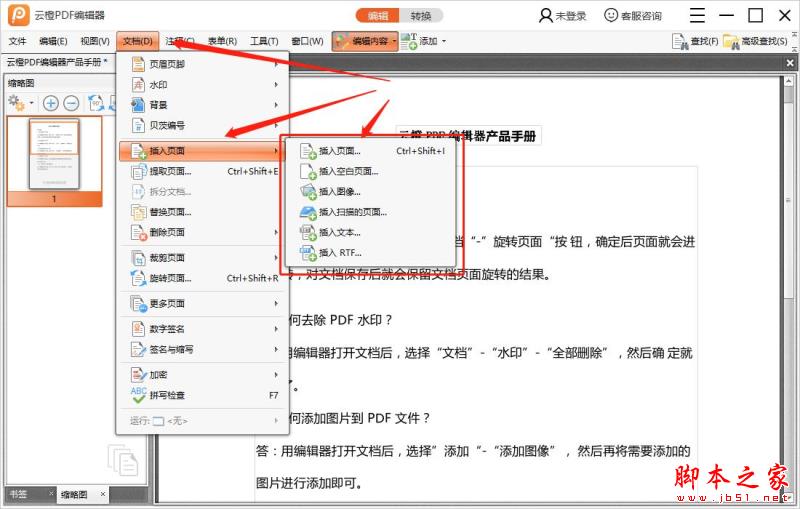Open 客服咨询 customer service chat
Screen dimensions: 800x509
[x=633, y=16]
